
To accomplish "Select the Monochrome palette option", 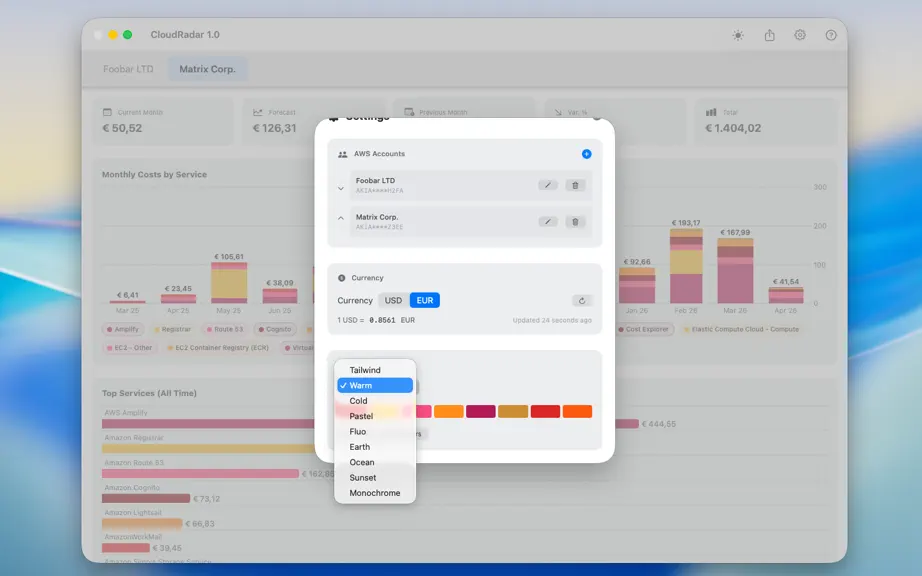I will [375, 493].
